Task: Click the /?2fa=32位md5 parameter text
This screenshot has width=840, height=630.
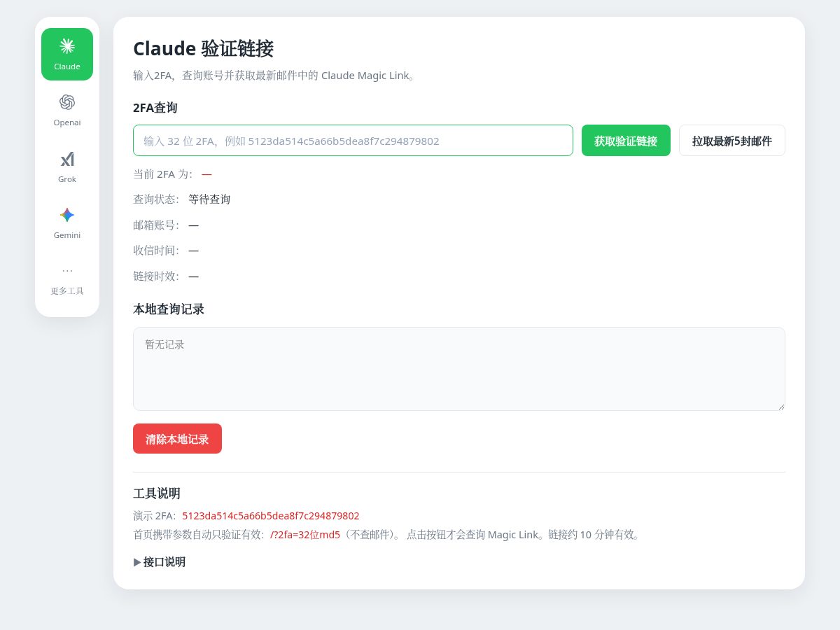Action: [x=305, y=535]
